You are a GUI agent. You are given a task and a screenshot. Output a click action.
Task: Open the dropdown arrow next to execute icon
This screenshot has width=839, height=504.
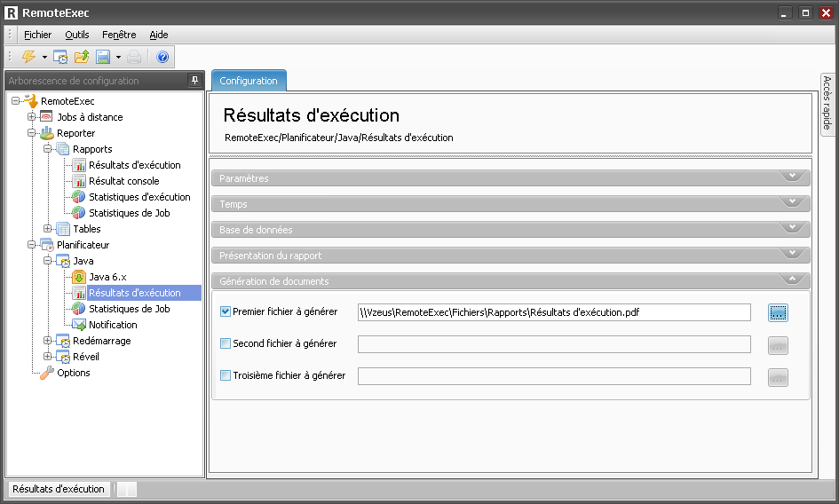coord(44,58)
